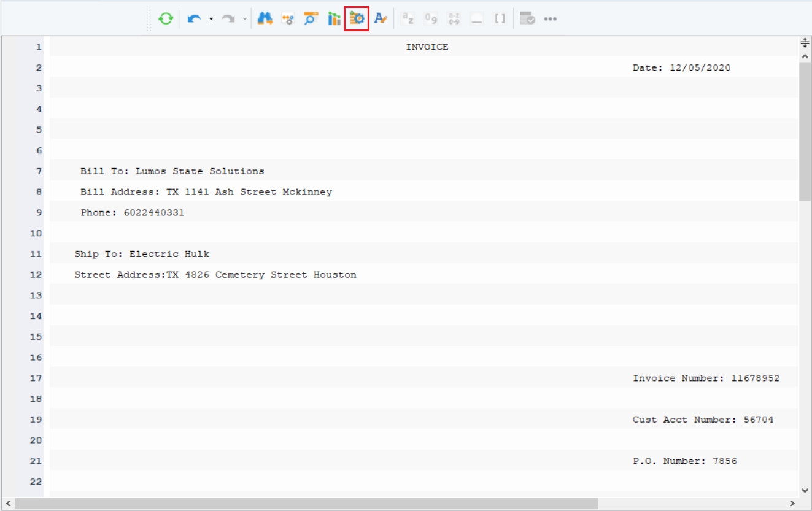The height and width of the screenshot is (511, 812).
Task: Toggle the a-z alphabetic pattern button
Action: [408, 19]
